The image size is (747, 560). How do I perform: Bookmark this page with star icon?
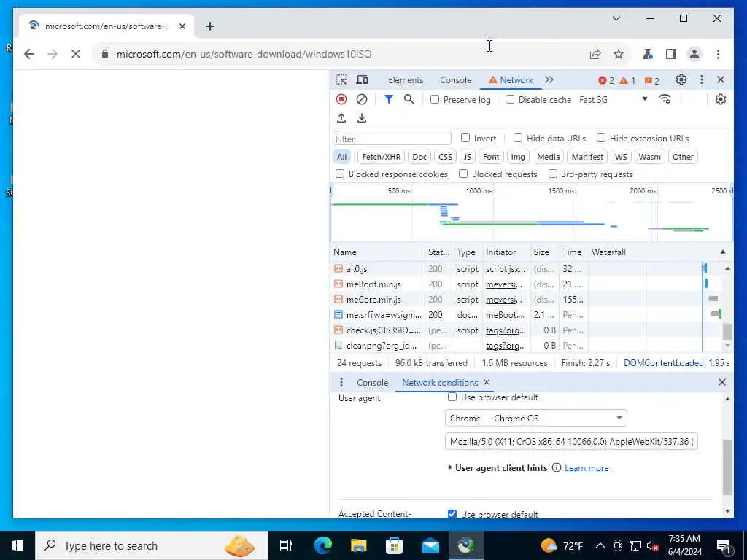pyautogui.click(x=619, y=54)
